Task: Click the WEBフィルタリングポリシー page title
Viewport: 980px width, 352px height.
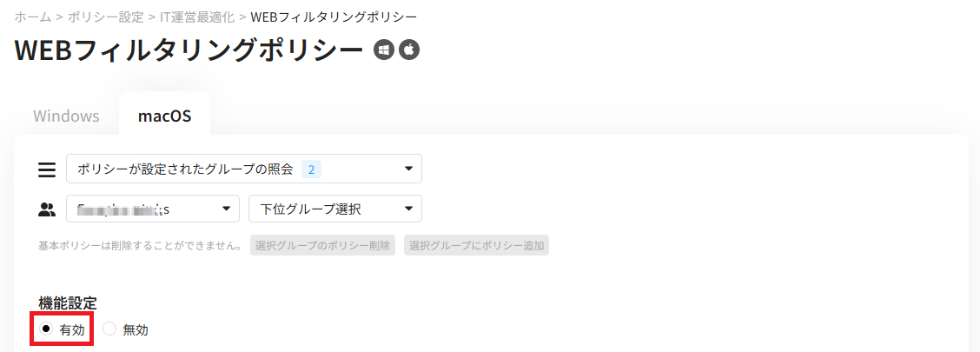Action: coord(189,50)
